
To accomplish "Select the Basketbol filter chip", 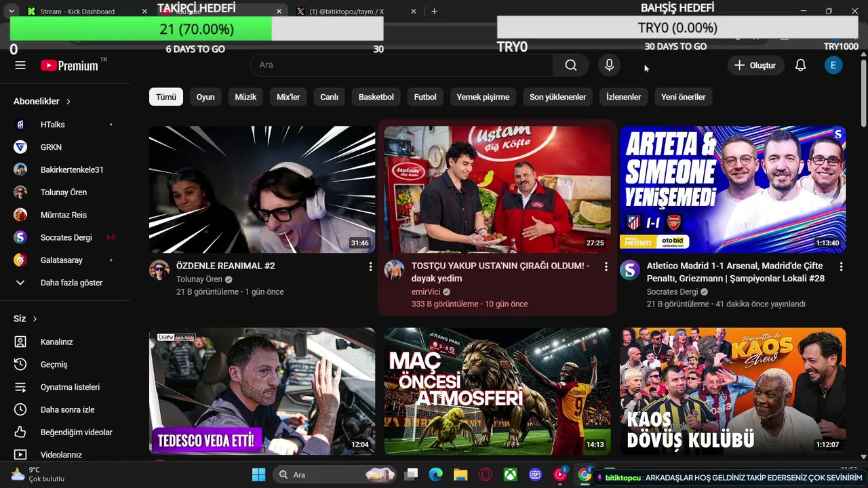I will (x=376, y=97).
